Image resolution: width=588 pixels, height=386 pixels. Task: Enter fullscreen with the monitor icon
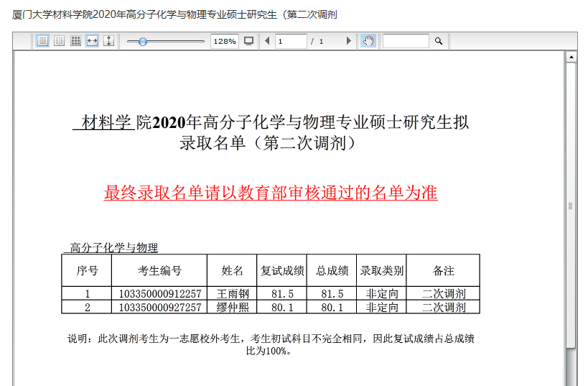248,41
